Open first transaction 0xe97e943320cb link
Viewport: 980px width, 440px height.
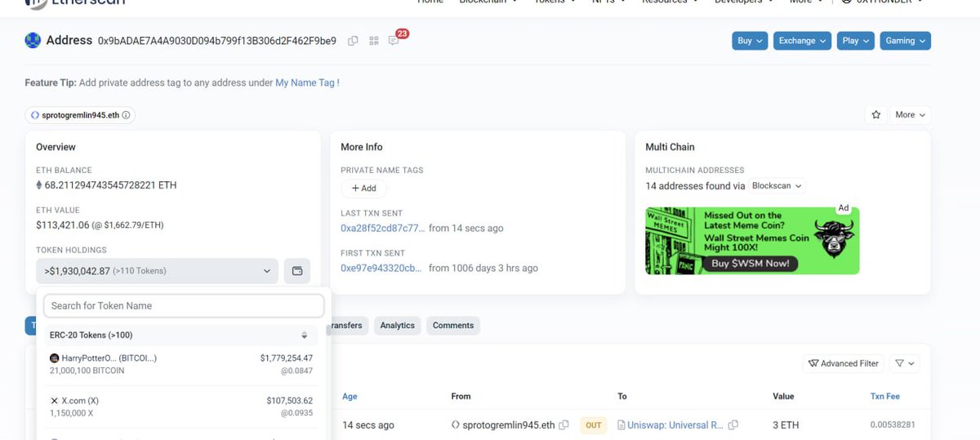(x=383, y=268)
